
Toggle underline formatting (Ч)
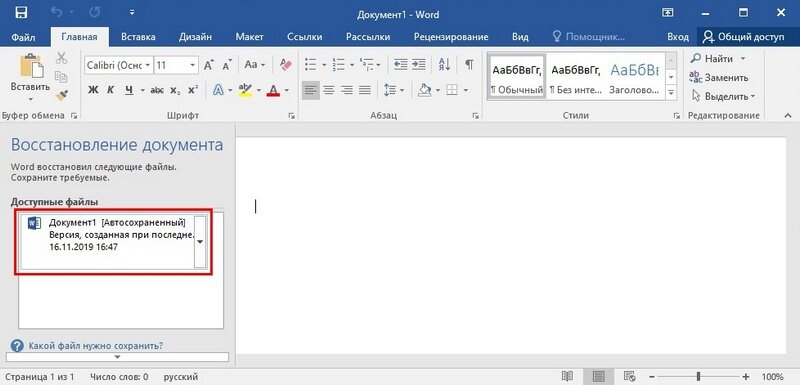(x=129, y=90)
